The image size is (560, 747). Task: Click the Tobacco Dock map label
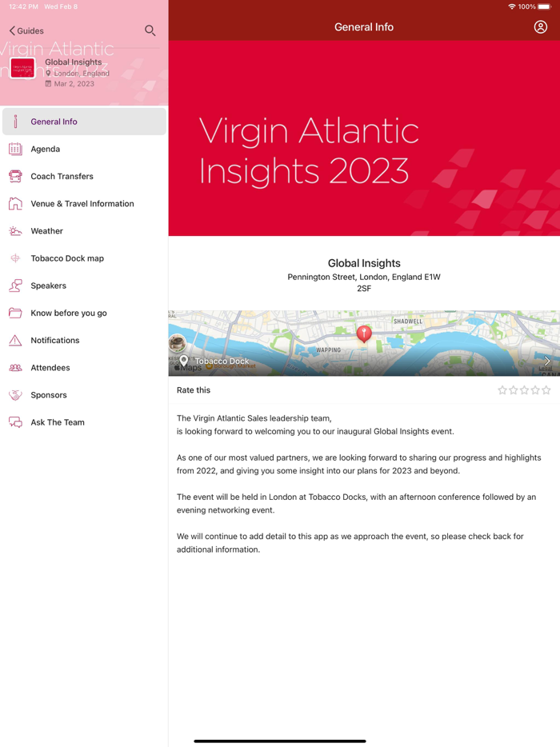pyautogui.click(x=222, y=362)
